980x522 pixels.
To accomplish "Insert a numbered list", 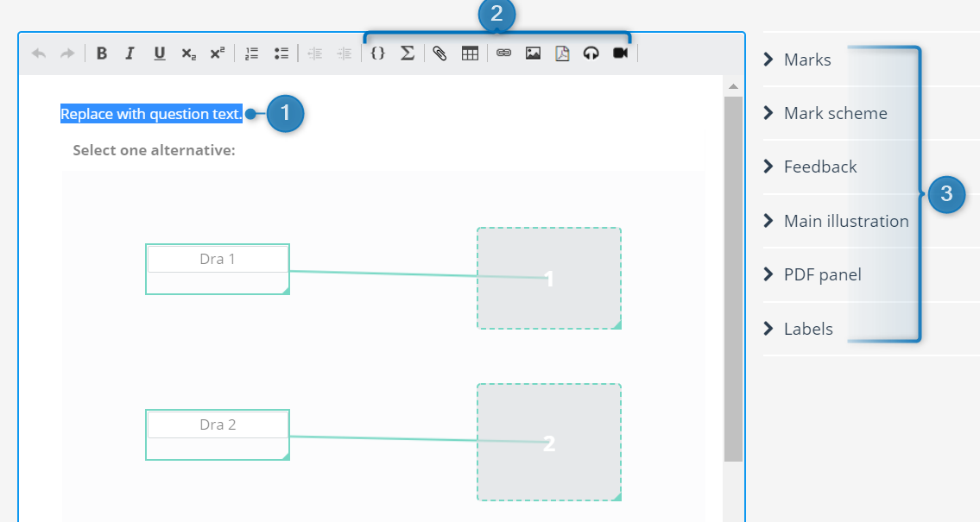I will coord(251,53).
